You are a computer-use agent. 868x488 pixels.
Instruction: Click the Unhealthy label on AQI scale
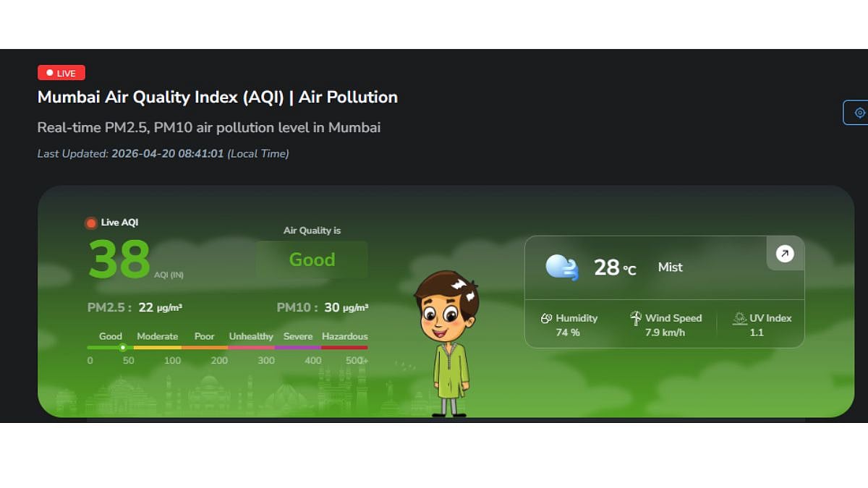click(x=251, y=336)
